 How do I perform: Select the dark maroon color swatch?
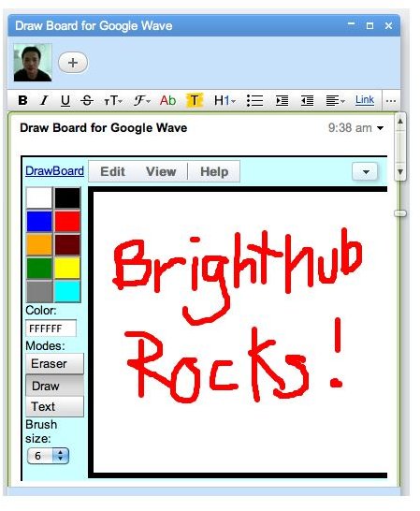tap(67, 245)
